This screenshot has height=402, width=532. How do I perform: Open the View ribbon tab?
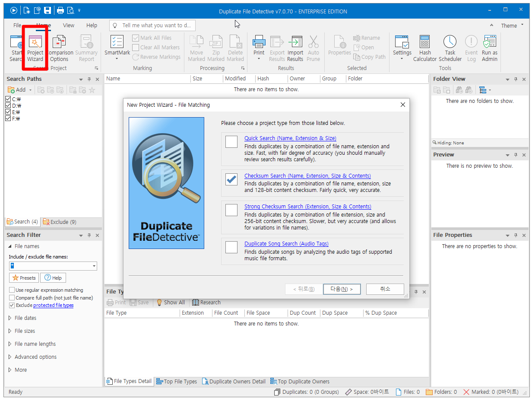[x=69, y=26]
